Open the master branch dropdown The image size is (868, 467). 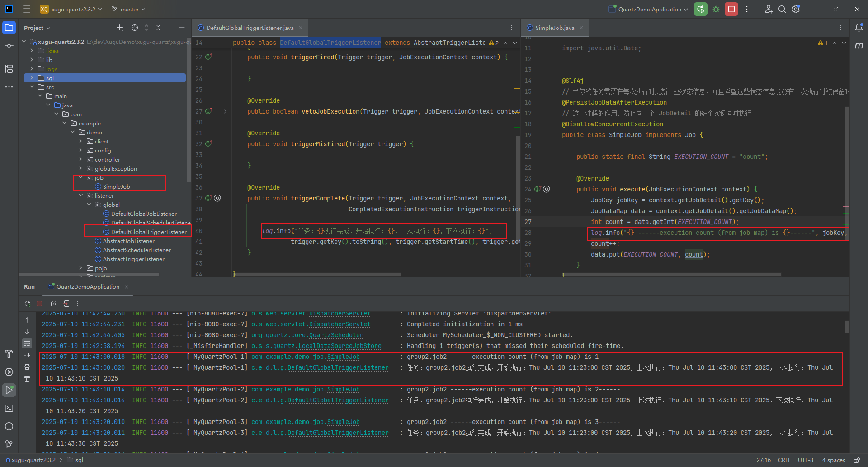129,9
